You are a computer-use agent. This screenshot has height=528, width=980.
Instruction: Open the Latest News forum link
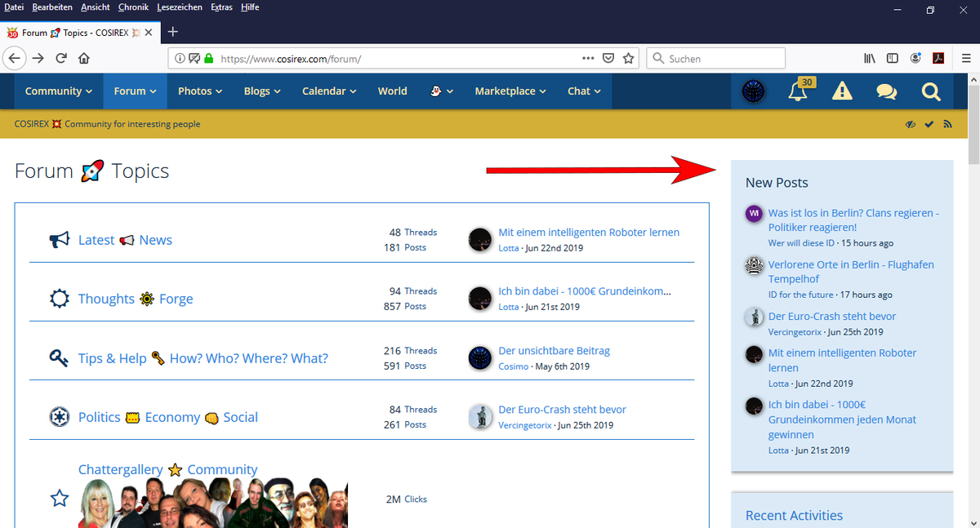tap(125, 240)
